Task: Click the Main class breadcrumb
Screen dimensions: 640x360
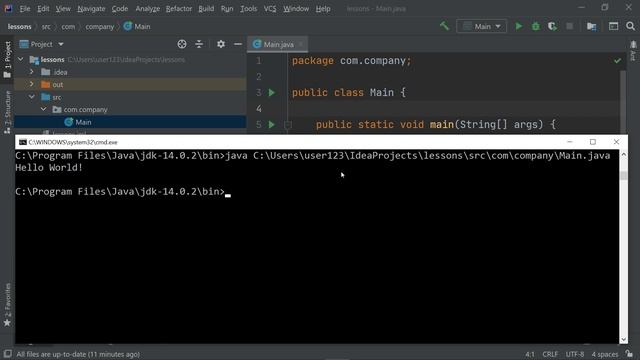Action: [x=137, y=27]
